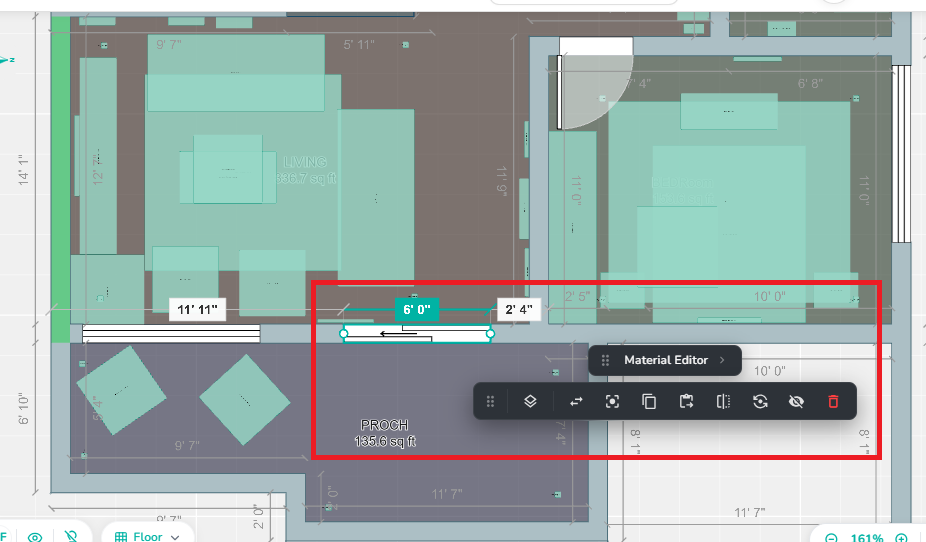
Task: Zoom in with plus magnifier icon
Action: click(x=901, y=537)
